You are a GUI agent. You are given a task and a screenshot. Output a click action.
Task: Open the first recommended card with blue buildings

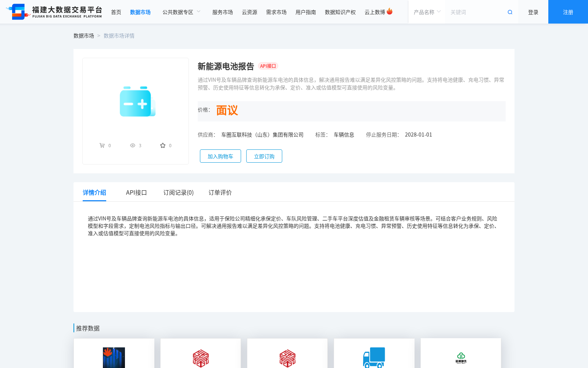[x=114, y=353]
